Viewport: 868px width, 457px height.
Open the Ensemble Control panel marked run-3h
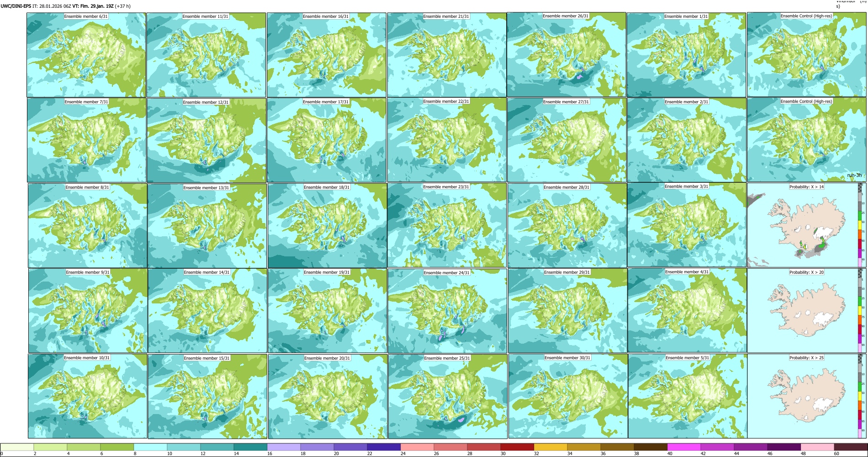[x=807, y=140]
